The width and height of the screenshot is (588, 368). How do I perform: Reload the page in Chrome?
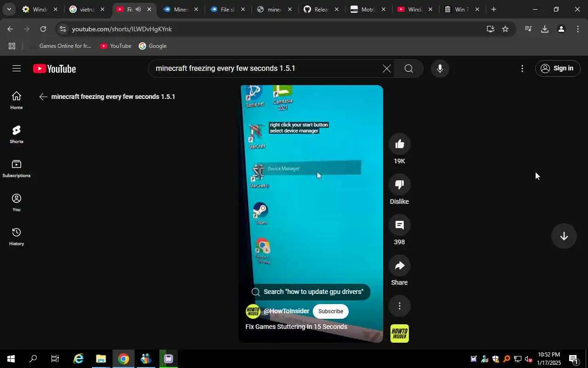[43, 29]
